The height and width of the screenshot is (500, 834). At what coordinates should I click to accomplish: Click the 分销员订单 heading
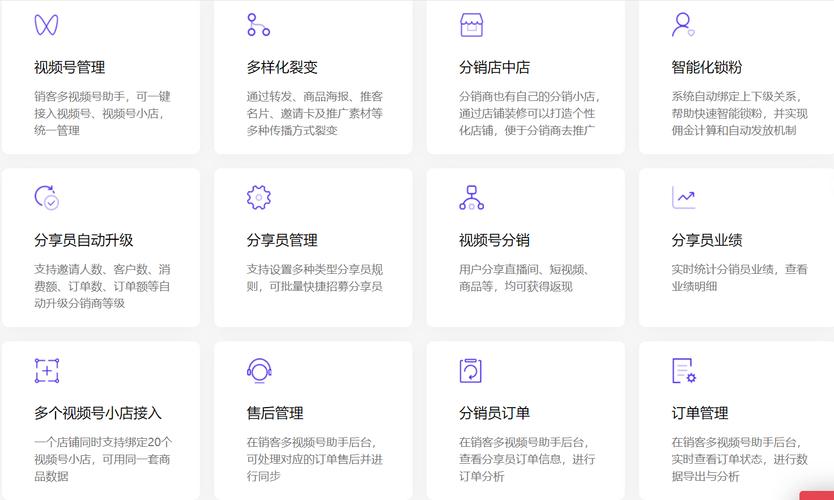494,413
